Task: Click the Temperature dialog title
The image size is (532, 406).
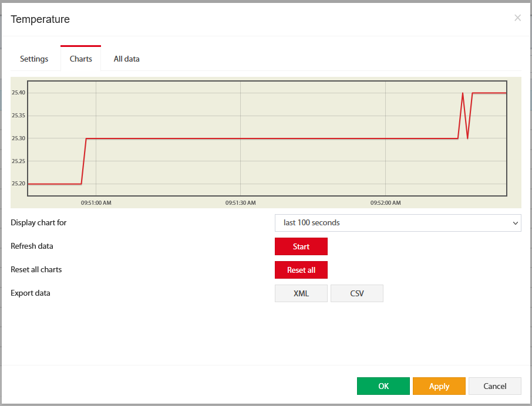Action: click(40, 19)
